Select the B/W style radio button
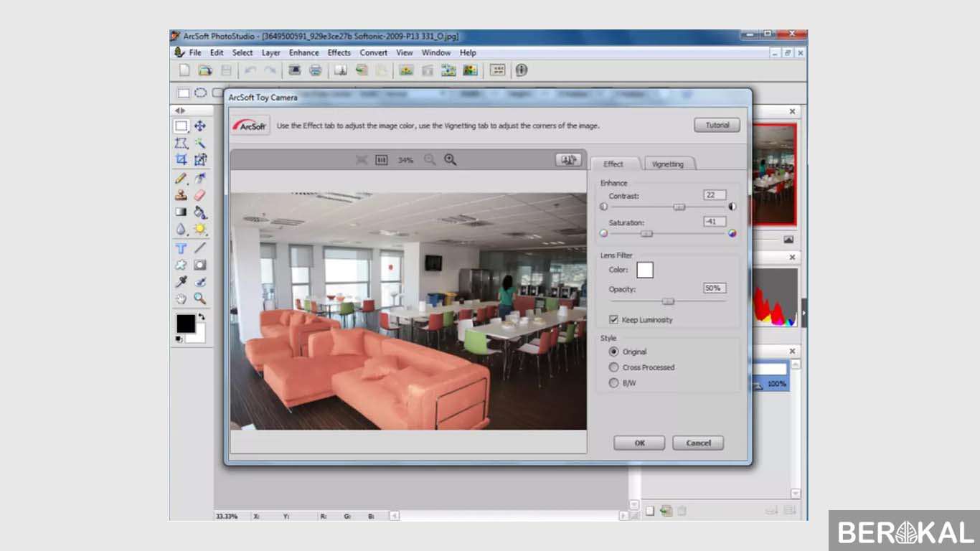This screenshot has width=980, height=551. tap(613, 383)
